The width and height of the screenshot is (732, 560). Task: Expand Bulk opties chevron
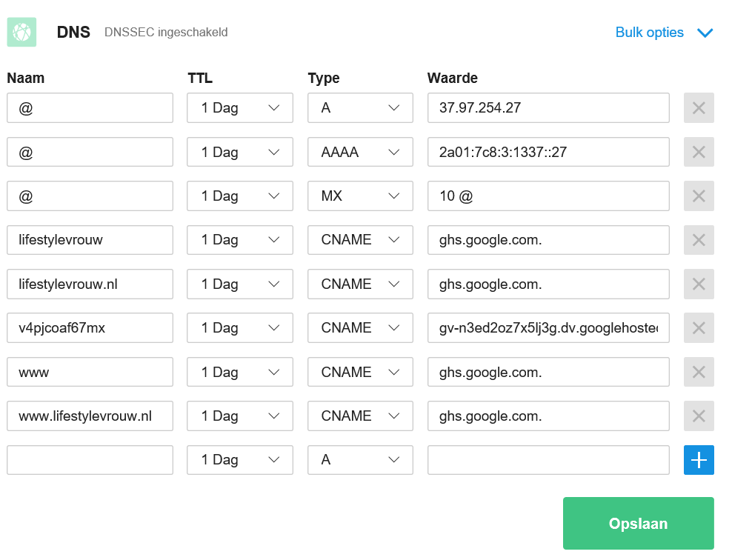click(x=705, y=33)
